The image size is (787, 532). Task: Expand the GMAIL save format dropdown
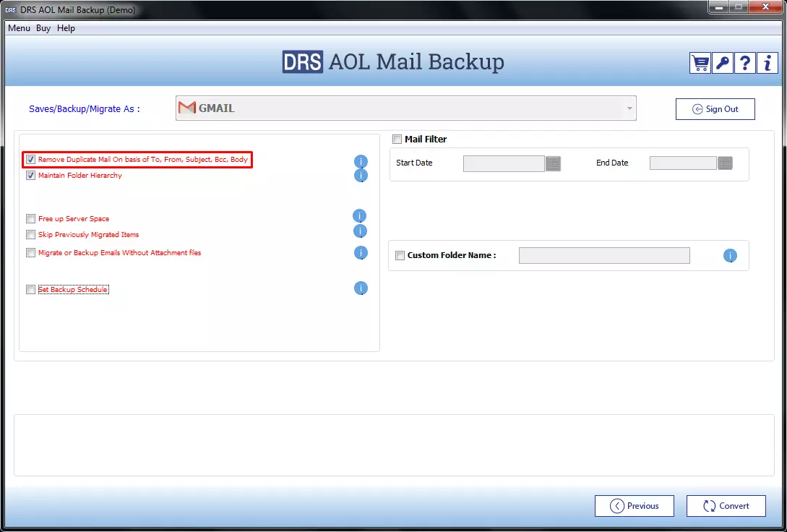pos(629,109)
